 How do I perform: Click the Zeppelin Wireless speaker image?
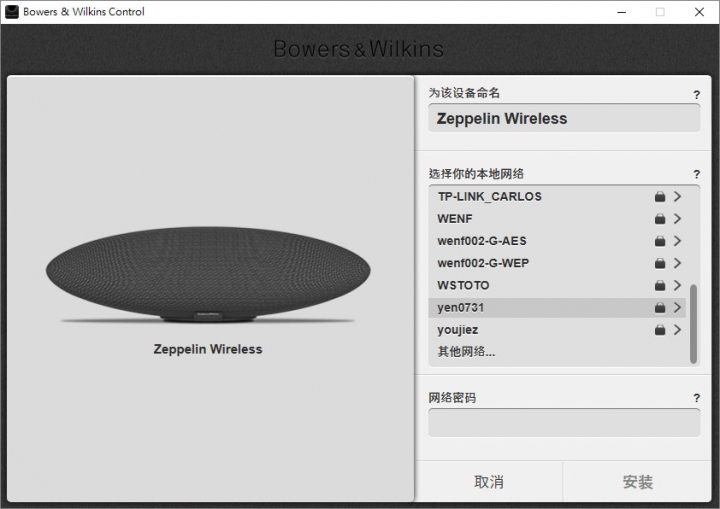point(208,274)
